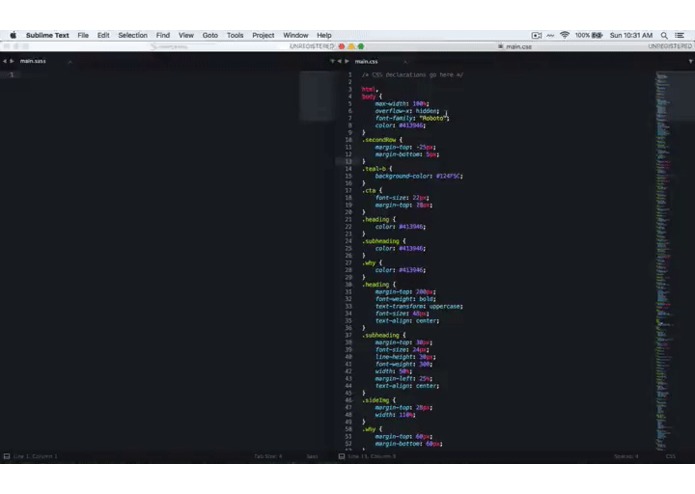Click the Line 13 column status text

(372, 456)
